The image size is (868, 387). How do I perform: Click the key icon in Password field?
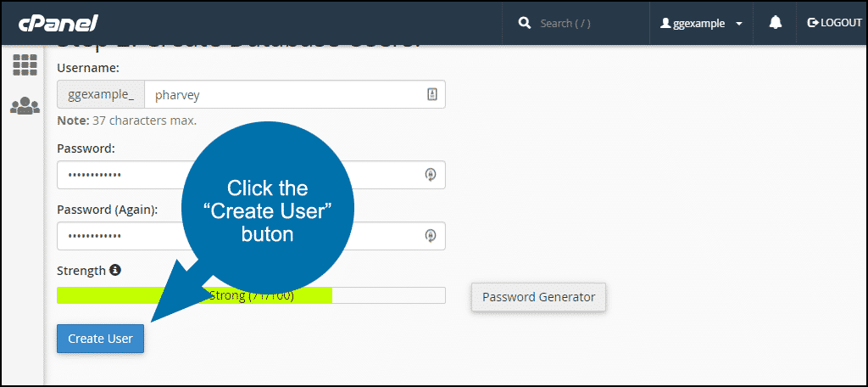(431, 175)
